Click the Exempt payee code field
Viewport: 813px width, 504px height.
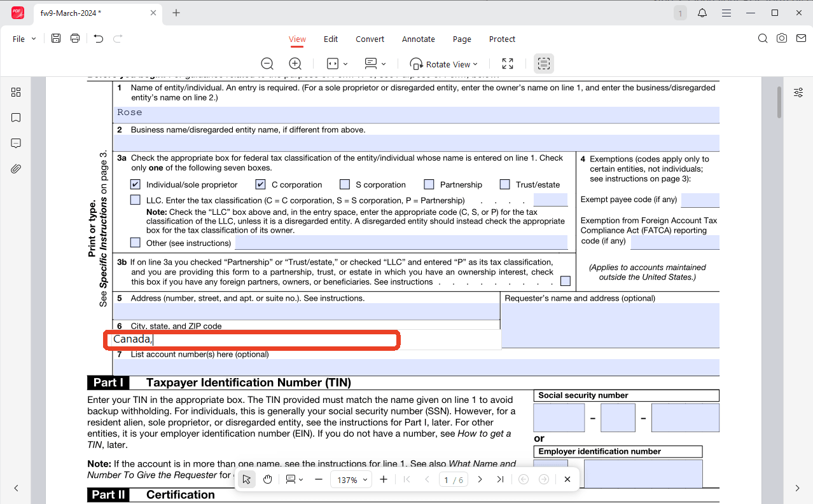[x=700, y=200]
